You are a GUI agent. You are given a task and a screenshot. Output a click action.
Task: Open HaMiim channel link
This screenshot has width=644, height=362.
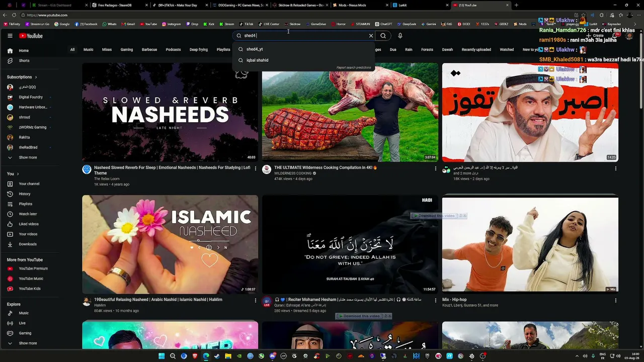click(x=100, y=305)
